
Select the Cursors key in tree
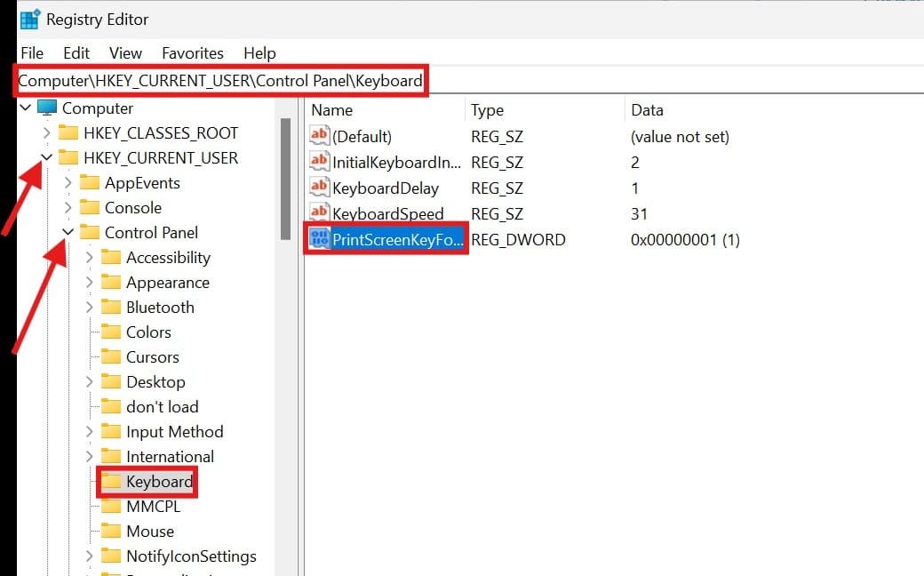[153, 356]
